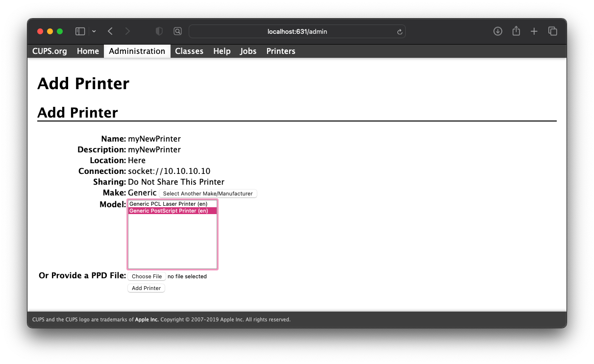This screenshot has height=364, width=594.
Task: Click the Location value Here
Action: (x=137, y=160)
